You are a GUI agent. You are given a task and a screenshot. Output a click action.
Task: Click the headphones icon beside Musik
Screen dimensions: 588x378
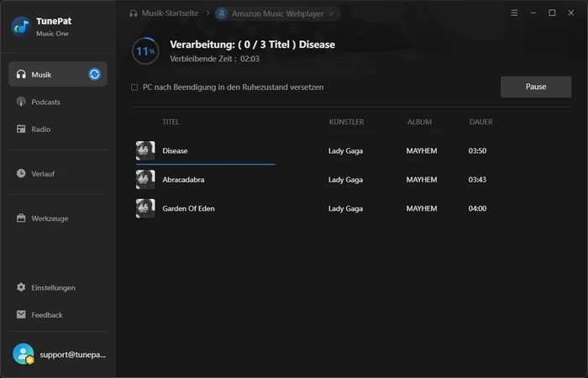pos(21,74)
